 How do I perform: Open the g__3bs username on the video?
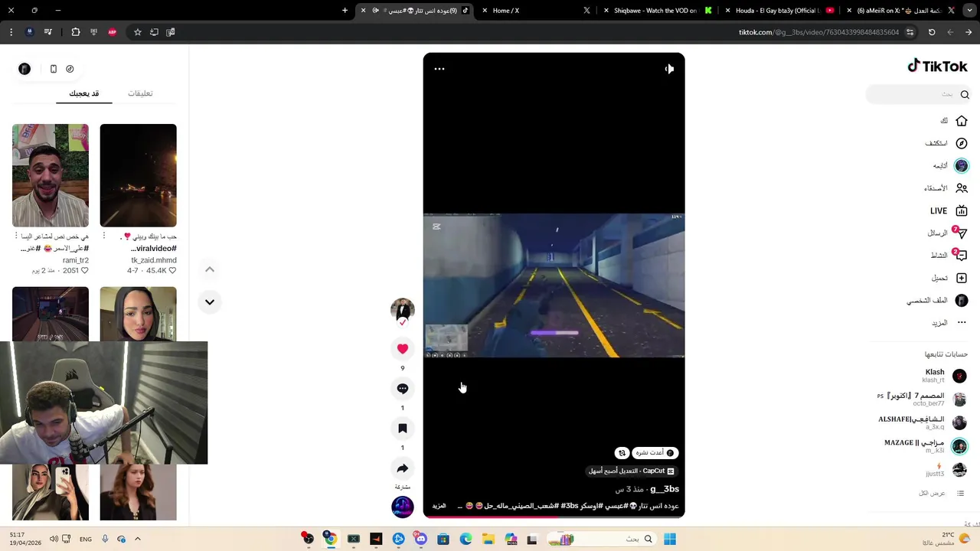tap(665, 489)
